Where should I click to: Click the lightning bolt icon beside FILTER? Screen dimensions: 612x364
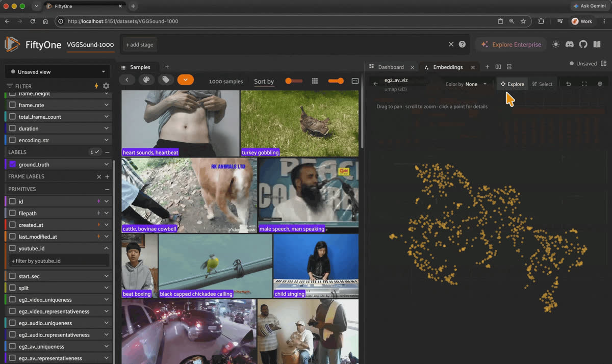tap(96, 86)
